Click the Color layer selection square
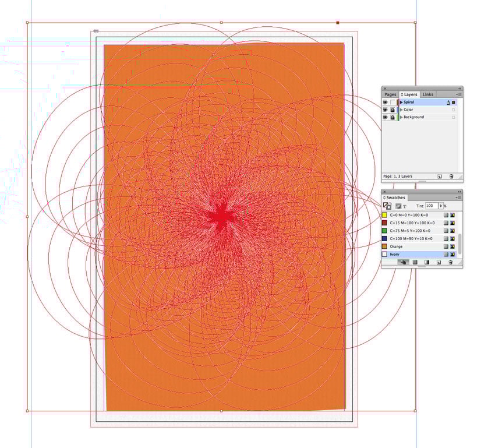Image resolution: width=495 pixels, height=448 pixels. [x=454, y=110]
